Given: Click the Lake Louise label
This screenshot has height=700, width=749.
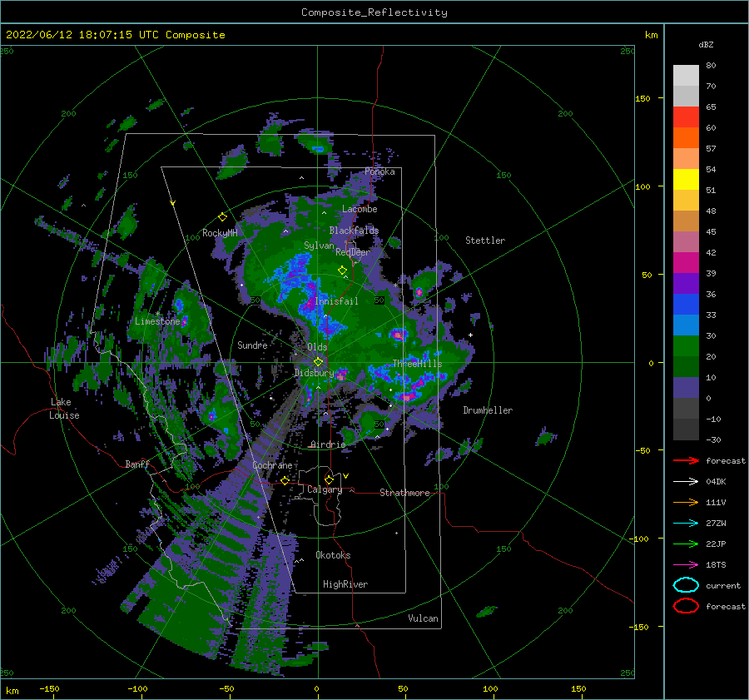Looking at the screenshot, I should [64, 409].
